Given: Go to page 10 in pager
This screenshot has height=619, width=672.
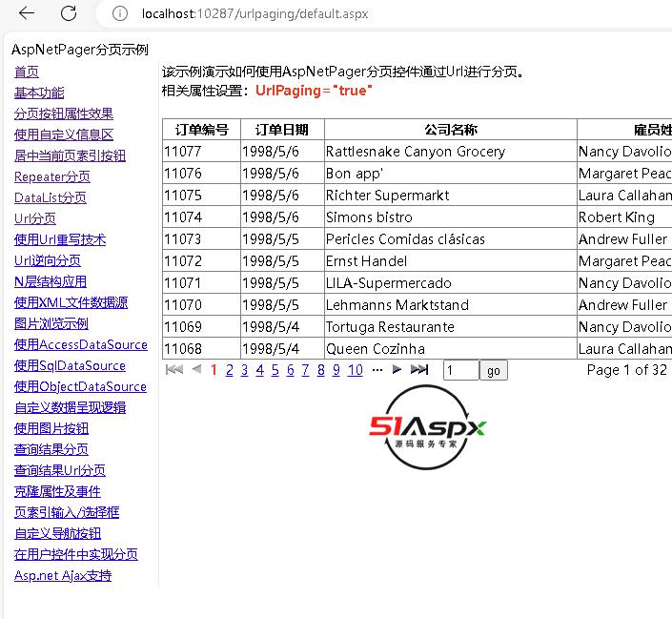Looking at the screenshot, I should pyautogui.click(x=355, y=370).
